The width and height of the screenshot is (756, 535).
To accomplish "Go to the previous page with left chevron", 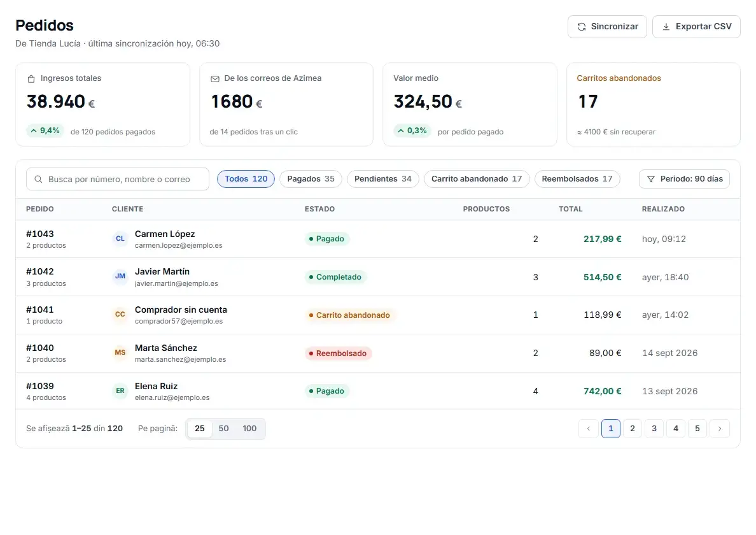I will pyautogui.click(x=588, y=429).
